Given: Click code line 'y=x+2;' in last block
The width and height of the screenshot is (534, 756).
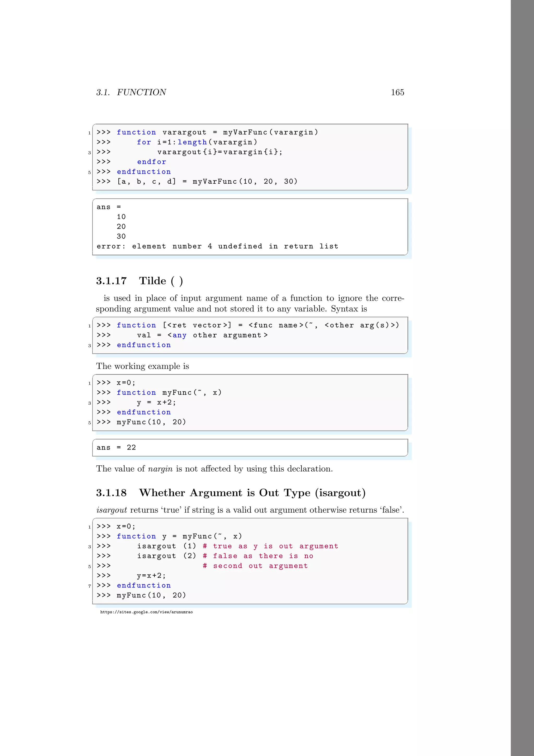Looking at the screenshot, I should [151, 576].
